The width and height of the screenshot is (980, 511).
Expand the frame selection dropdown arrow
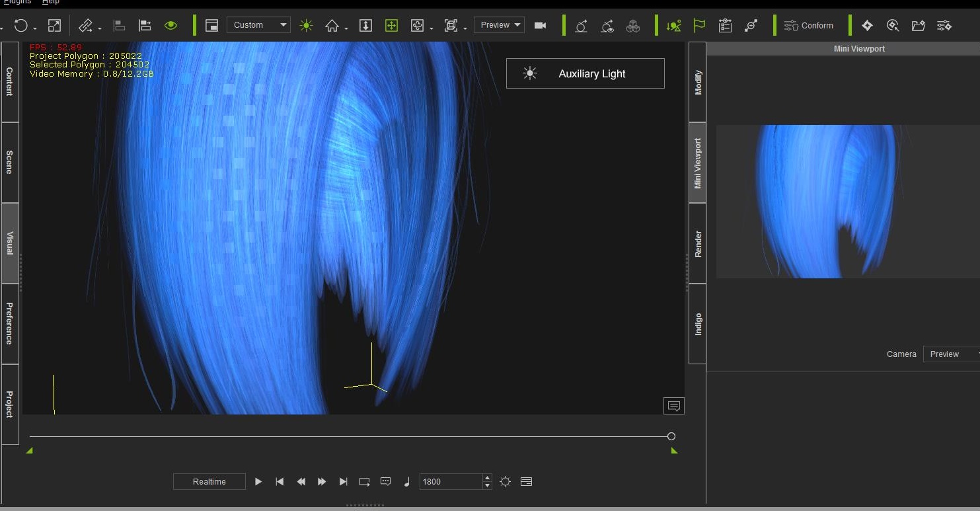465,28
